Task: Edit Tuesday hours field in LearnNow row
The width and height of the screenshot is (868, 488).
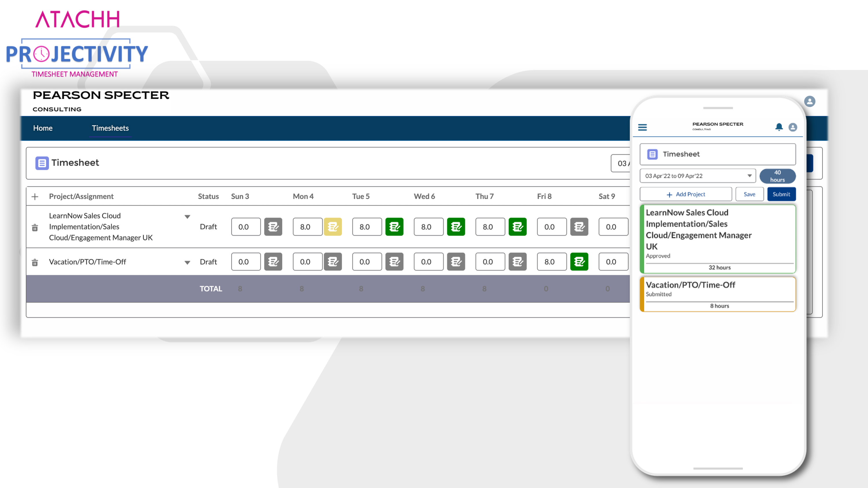Action: (x=367, y=227)
